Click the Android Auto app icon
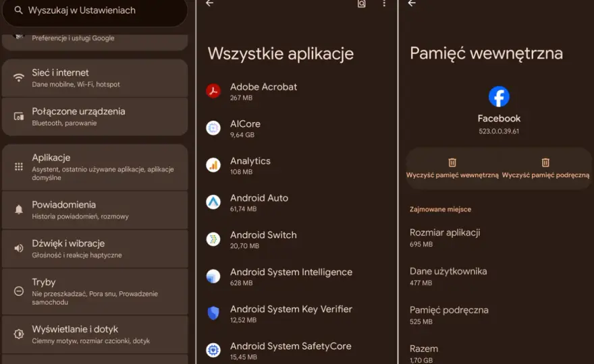 (213, 202)
